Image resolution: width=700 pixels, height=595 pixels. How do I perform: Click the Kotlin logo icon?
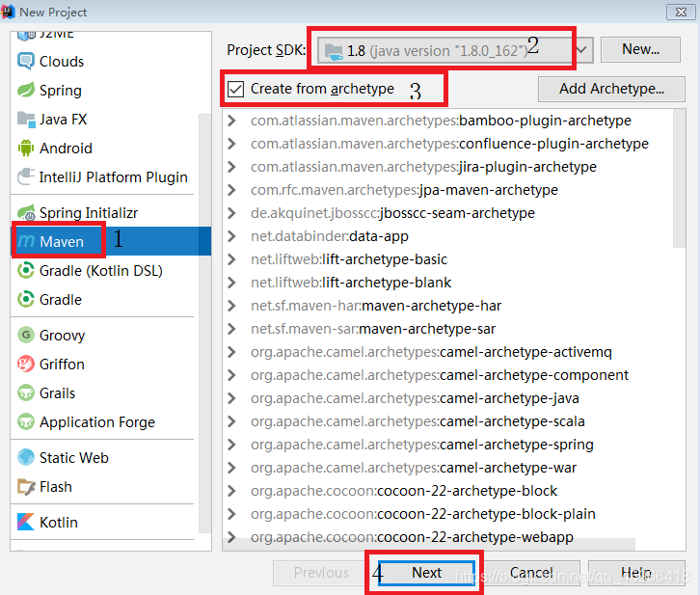(26, 522)
